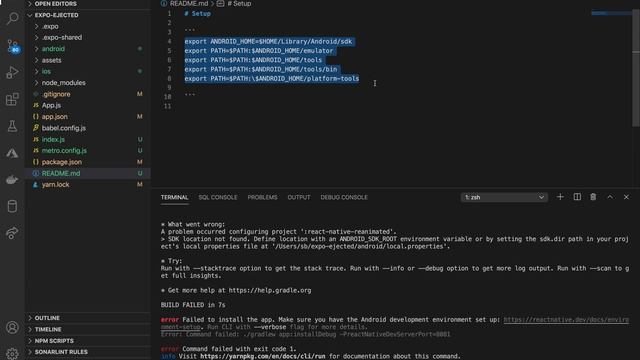640x360 pixels.
Task: Close the terminal panel
Action: pos(626,197)
